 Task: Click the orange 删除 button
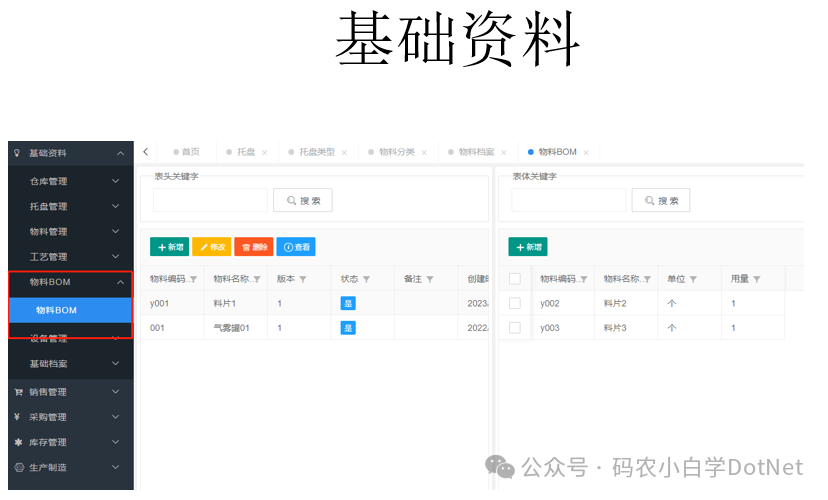coord(254,248)
